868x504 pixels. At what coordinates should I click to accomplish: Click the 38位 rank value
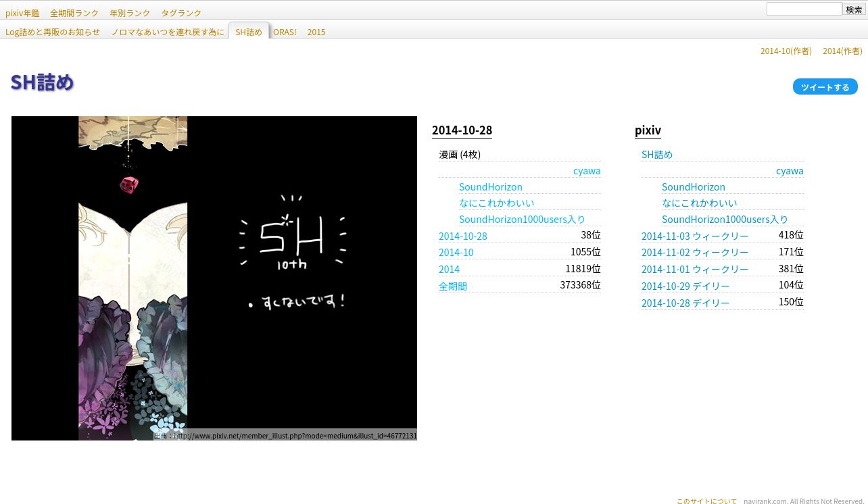591,235
